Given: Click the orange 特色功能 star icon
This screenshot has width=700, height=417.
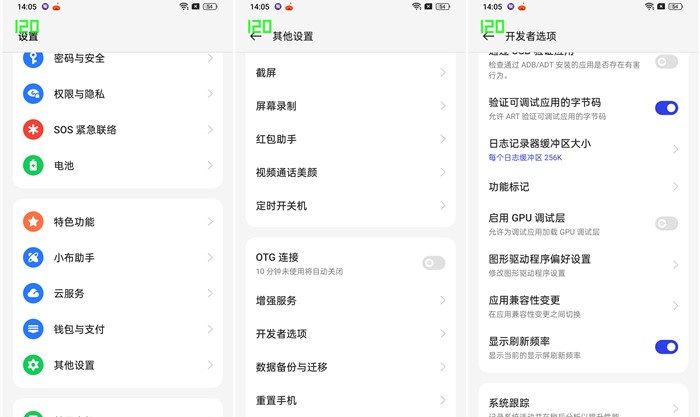Looking at the screenshot, I should [x=34, y=222].
